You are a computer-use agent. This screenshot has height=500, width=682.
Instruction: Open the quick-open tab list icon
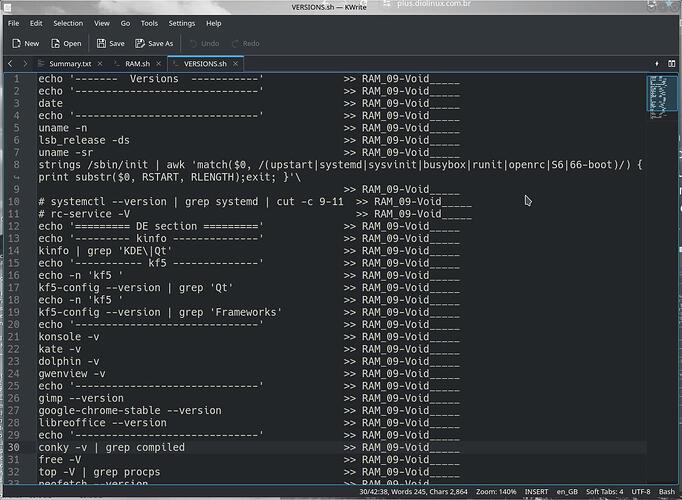tap(657, 64)
